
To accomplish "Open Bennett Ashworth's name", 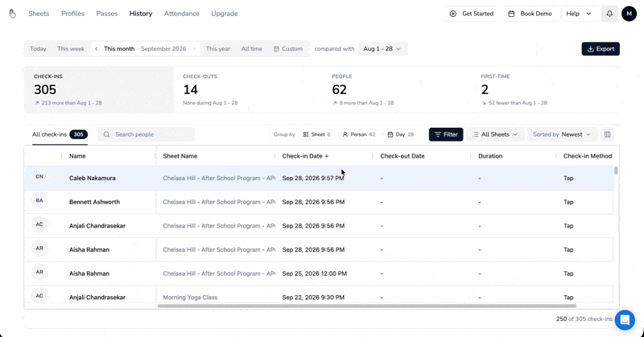I will point(94,202).
